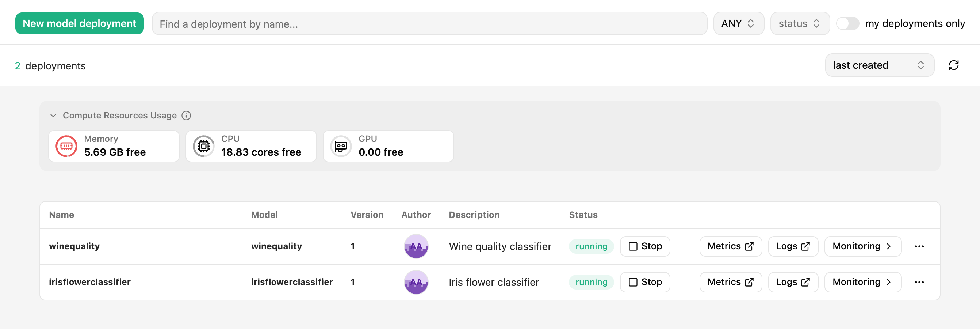This screenshot has width=980, height=329.
Task: Open more options for winequality row
Action: 919,246
